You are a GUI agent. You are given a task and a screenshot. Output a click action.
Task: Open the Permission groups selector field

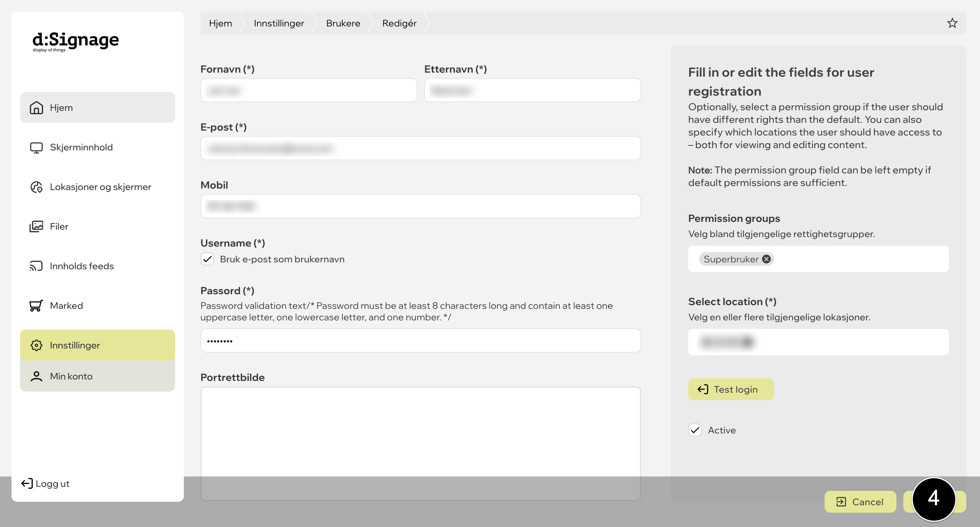pyautogui.click(x=818, y=259)
